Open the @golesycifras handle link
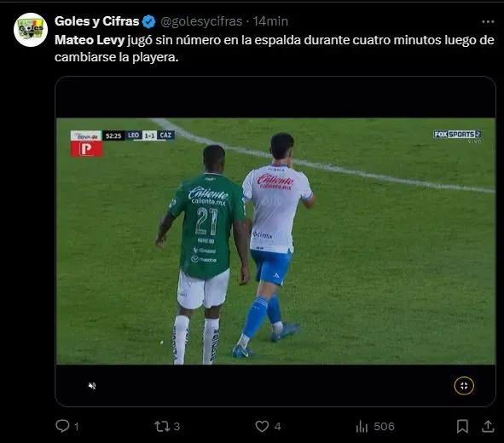 (x=201, y=21)
